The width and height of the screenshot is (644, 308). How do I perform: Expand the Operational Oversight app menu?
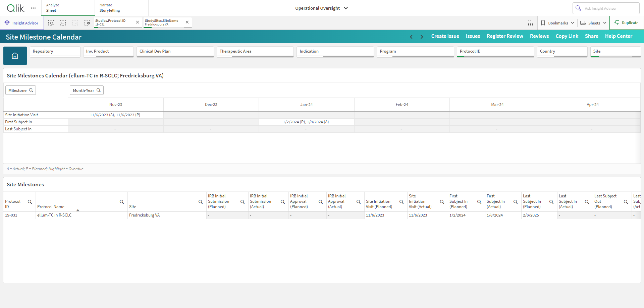click(321, 8)
